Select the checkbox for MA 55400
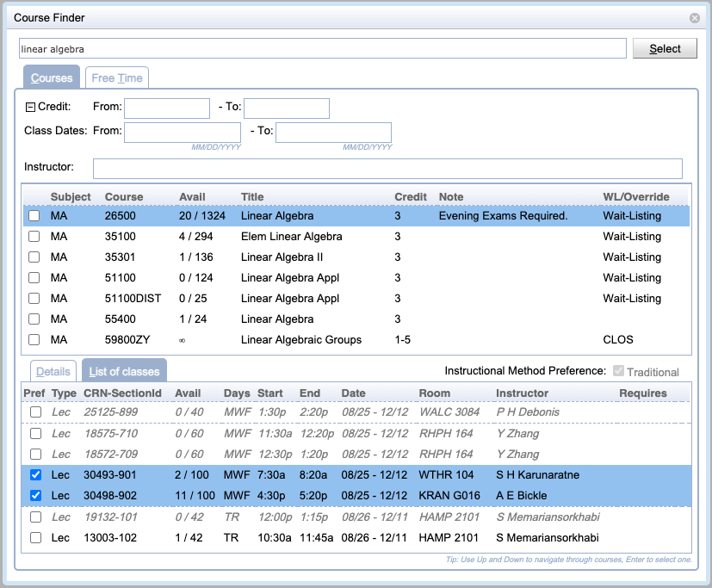712x588 pixels. [34, 319]
